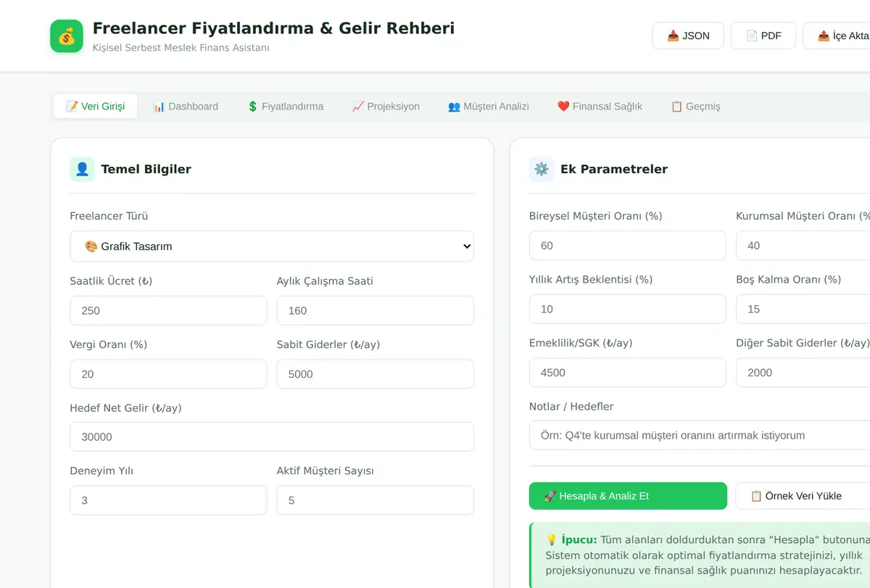The image size is (870, 588).
Task: Click the Hesapla & Analiz Et button
Action: coord(628,496)
